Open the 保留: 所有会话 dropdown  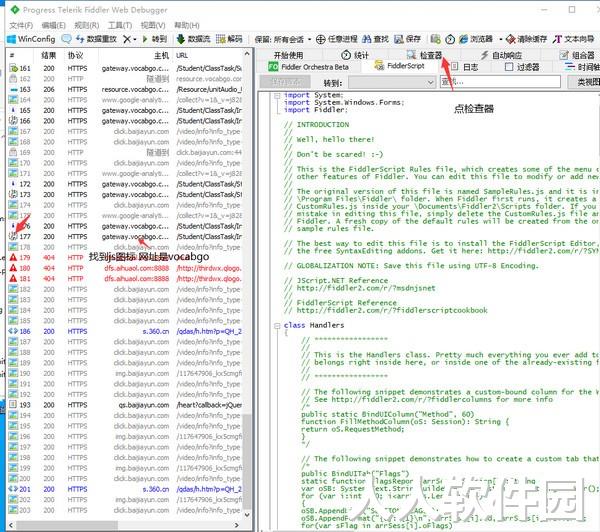pyautogui.click(x=282, y=39)
